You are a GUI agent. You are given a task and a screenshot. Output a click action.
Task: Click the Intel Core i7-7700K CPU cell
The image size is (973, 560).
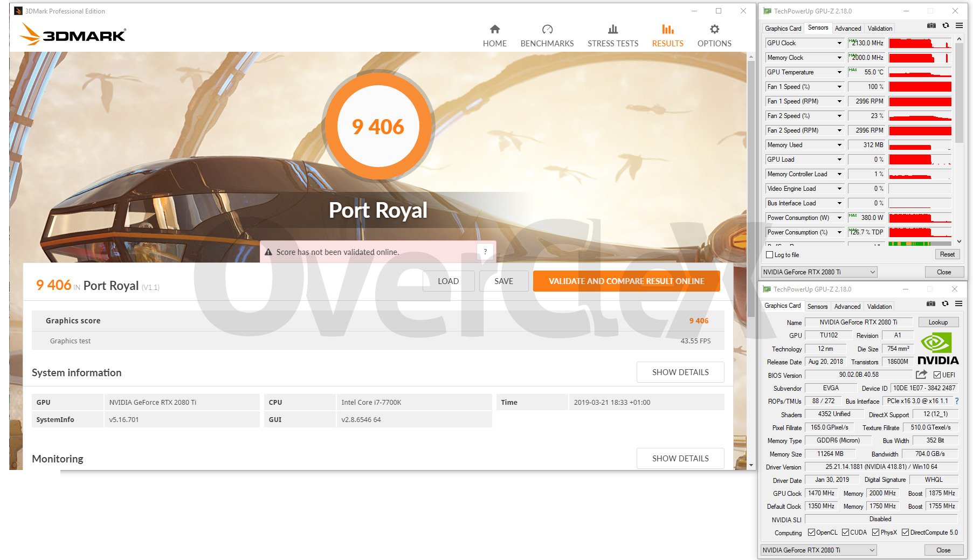pyautogui.click(x=413, y=402)
